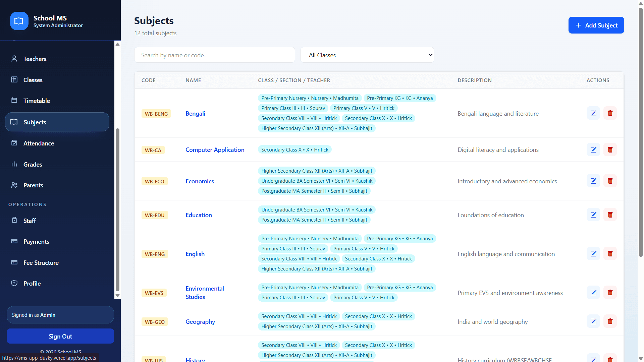Click 'India and world geography' description
Viewport: 644px width, 362px height.
coord(493,321)
